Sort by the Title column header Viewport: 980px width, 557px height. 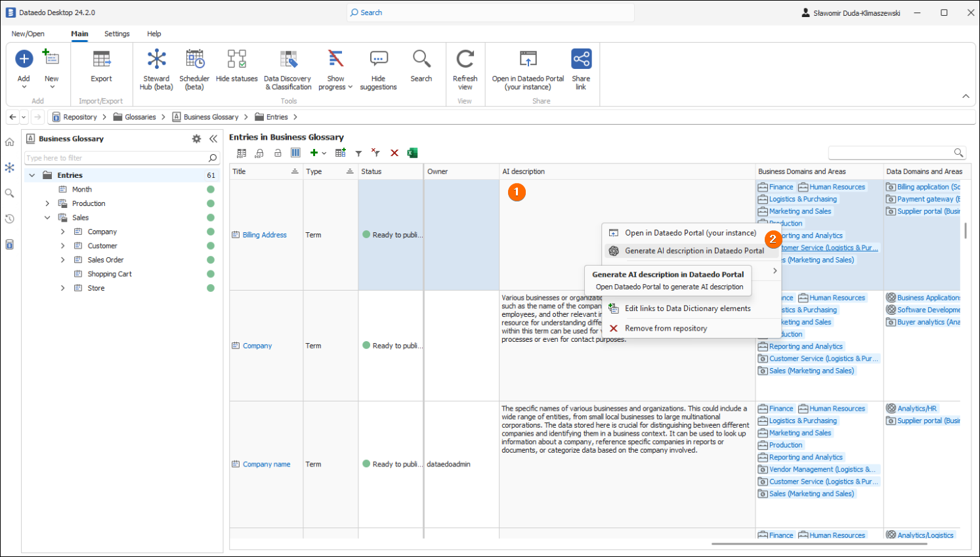(266, 171)
